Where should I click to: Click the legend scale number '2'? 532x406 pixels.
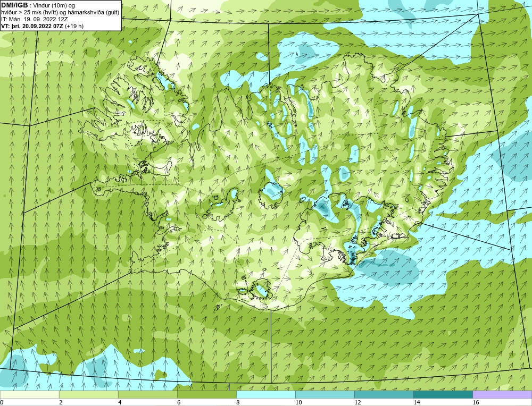click(x=61, y=402)
